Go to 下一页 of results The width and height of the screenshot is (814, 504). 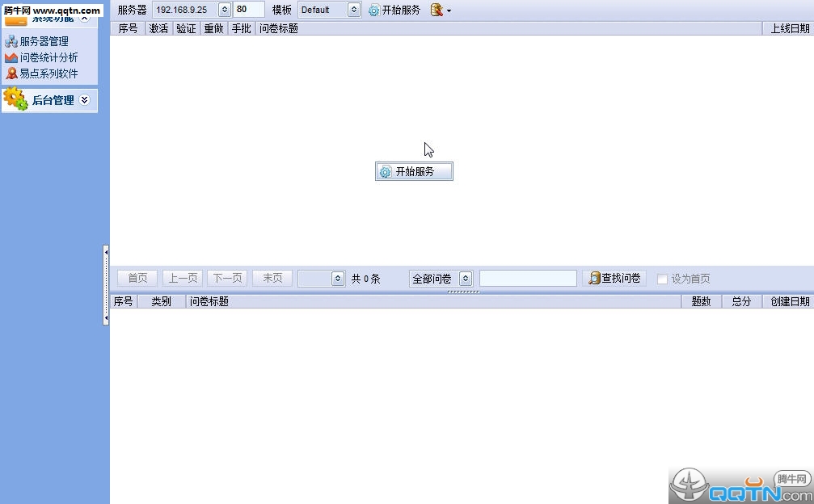[x=227, y=279]
